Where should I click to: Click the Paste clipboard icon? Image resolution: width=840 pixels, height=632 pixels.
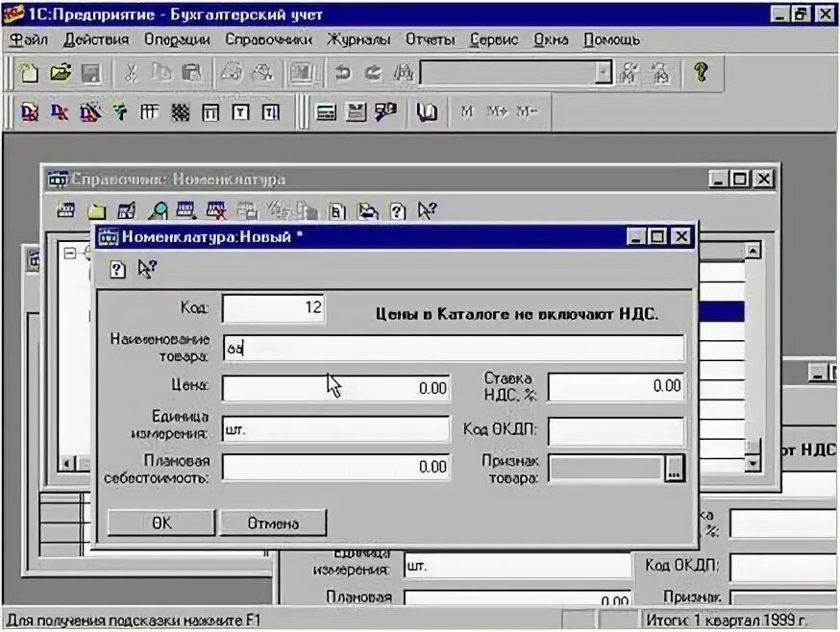click(x=191, y=72)
